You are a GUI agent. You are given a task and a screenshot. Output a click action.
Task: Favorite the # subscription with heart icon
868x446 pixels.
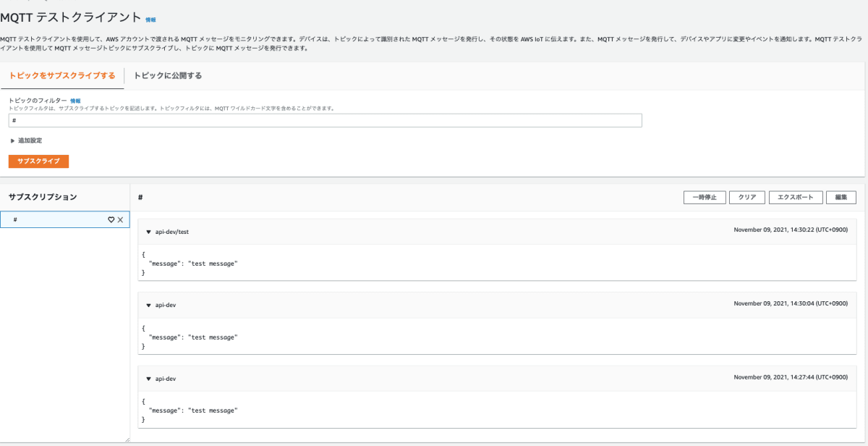(111, 219)
